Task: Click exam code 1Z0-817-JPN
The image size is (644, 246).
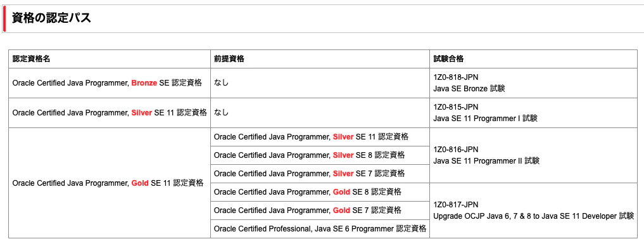Action: pyautogui.click(x=456, y=204)
